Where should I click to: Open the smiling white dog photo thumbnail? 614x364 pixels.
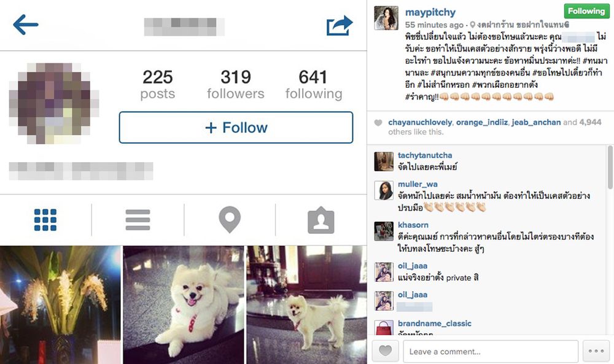coord(183,305)
